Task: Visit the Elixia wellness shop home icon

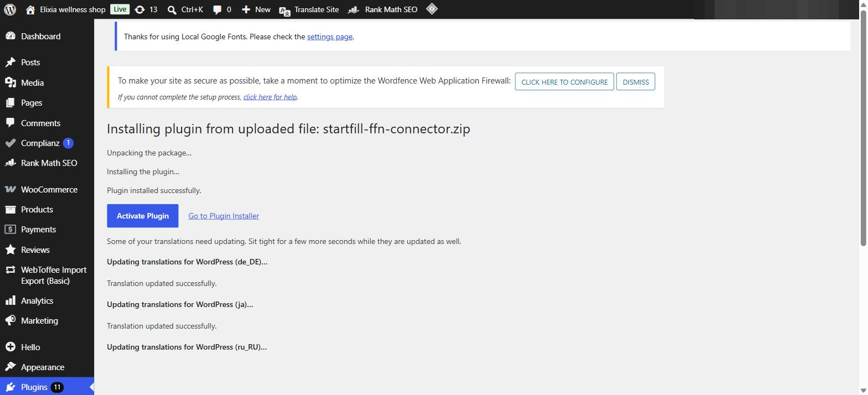Action: coord(30,9)
